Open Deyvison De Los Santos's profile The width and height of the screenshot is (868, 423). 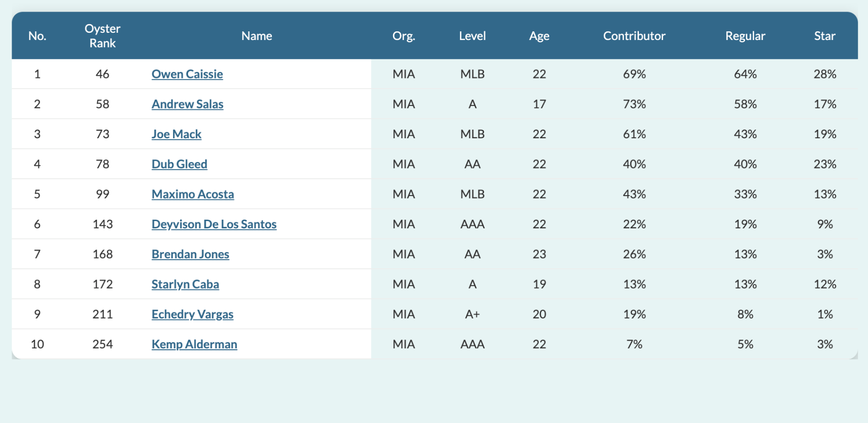(214, 224)
